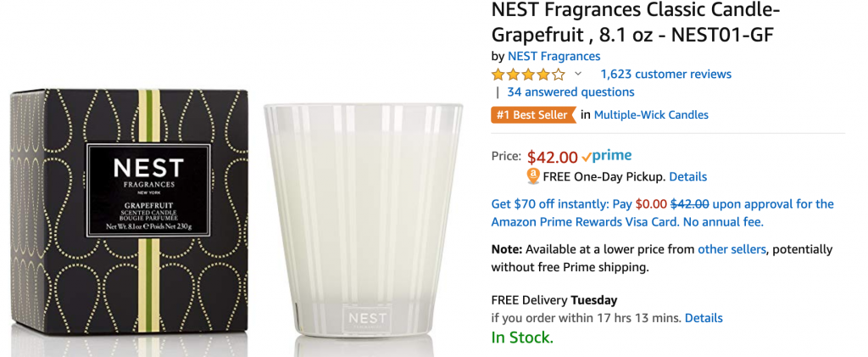Open the other sellers link

(732, 249)
